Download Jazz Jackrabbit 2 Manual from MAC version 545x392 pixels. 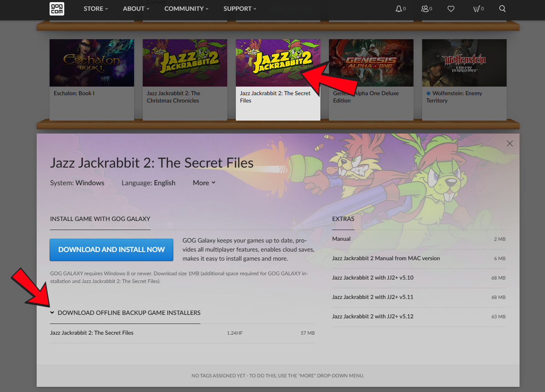(x=419, y=258)
